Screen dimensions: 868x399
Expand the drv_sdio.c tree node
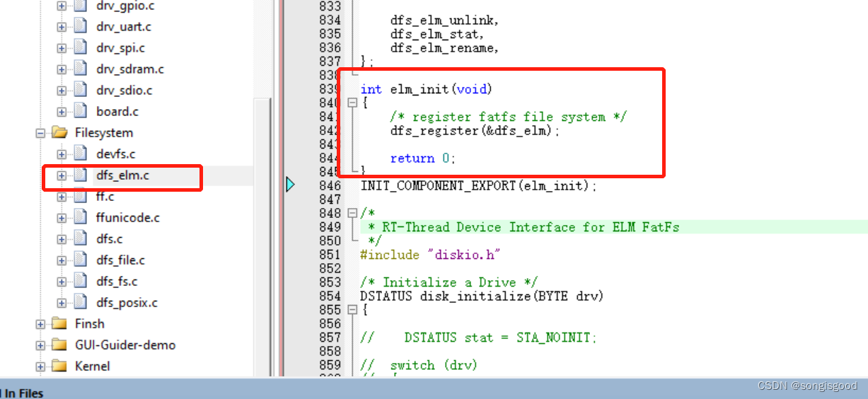(62, 91)
